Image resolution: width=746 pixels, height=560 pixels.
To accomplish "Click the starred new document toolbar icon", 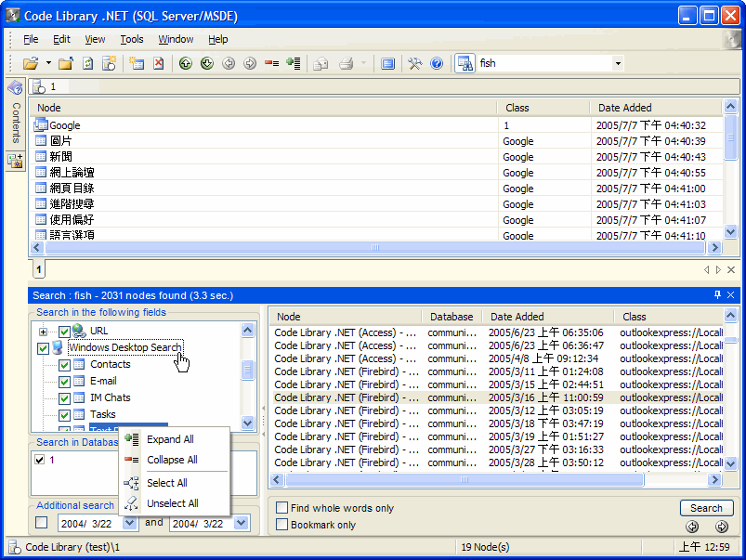I will (x=110, y=63).
